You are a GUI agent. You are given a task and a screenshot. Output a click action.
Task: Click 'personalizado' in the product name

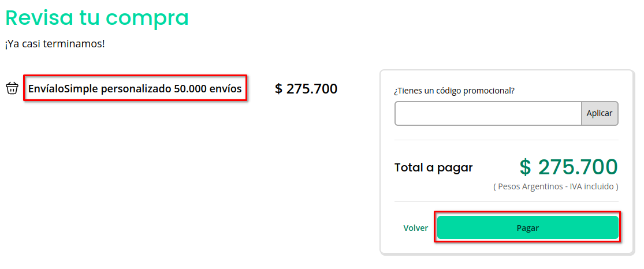(x=136, y=89)
